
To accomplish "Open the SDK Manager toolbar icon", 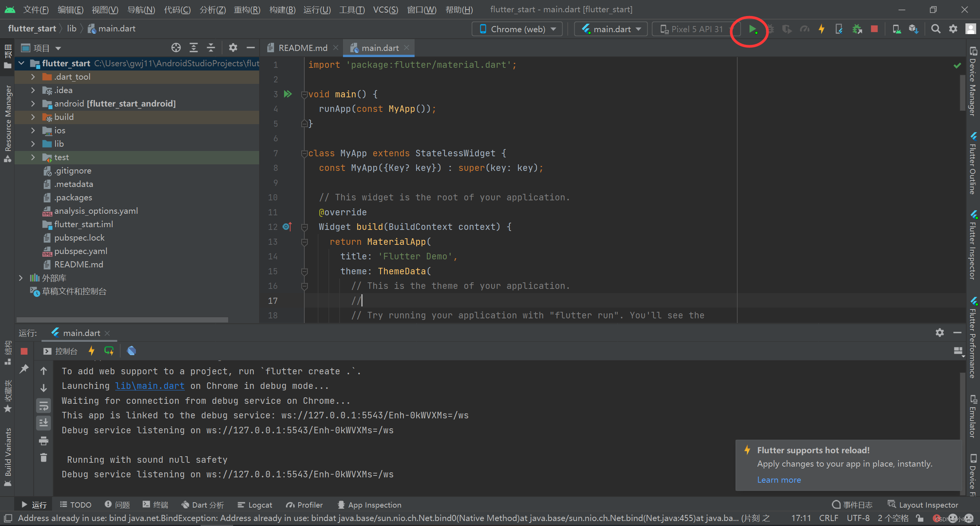I will [x=914, y=29].
